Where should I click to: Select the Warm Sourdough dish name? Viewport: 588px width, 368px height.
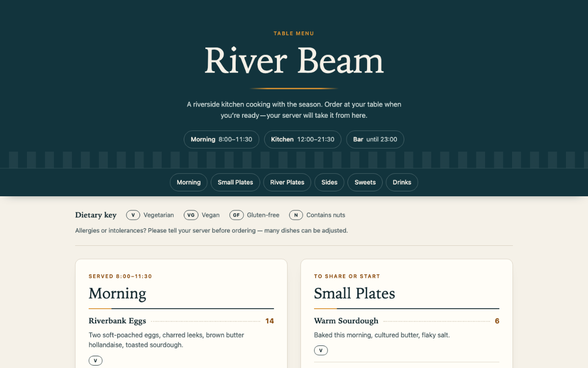click(x=346, y=321)
